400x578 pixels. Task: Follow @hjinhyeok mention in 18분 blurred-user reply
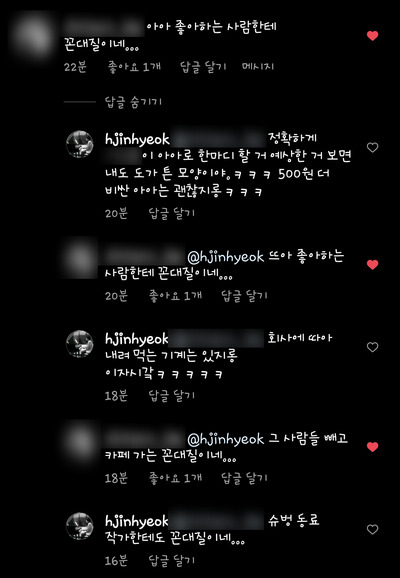coord(226,439)
